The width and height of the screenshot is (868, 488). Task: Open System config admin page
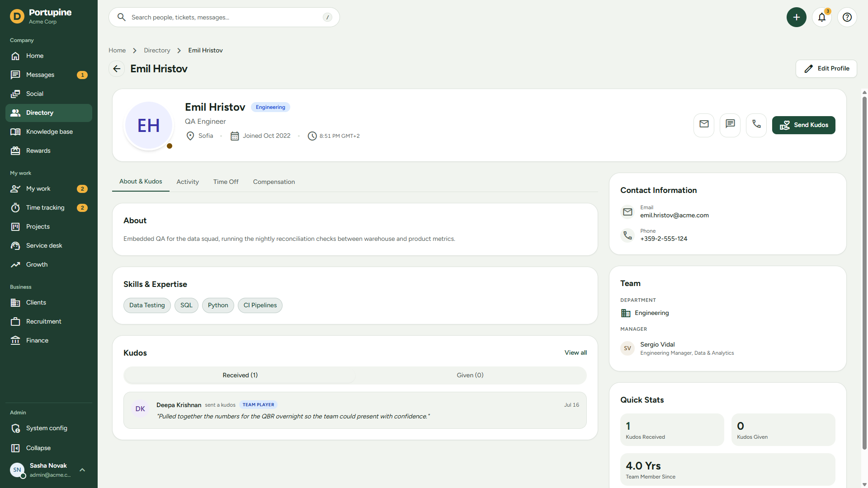click(x=49, y=428)
